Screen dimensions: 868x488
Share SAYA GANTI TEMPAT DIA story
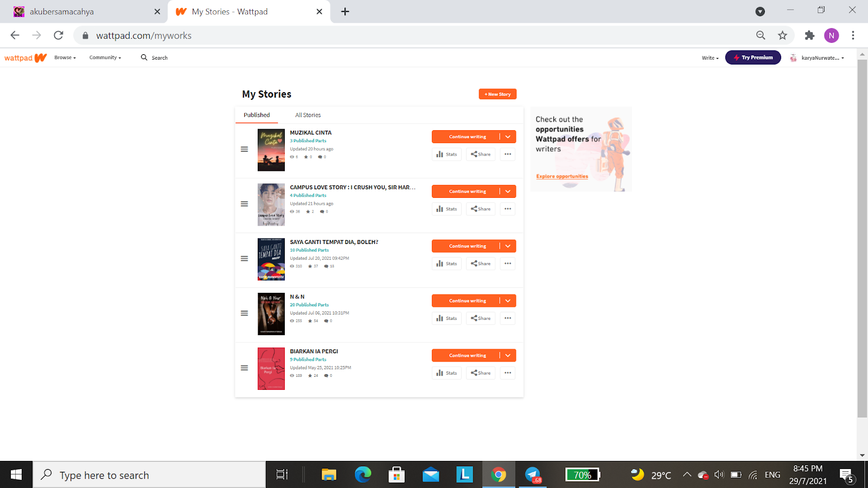(x=481, y=264)
